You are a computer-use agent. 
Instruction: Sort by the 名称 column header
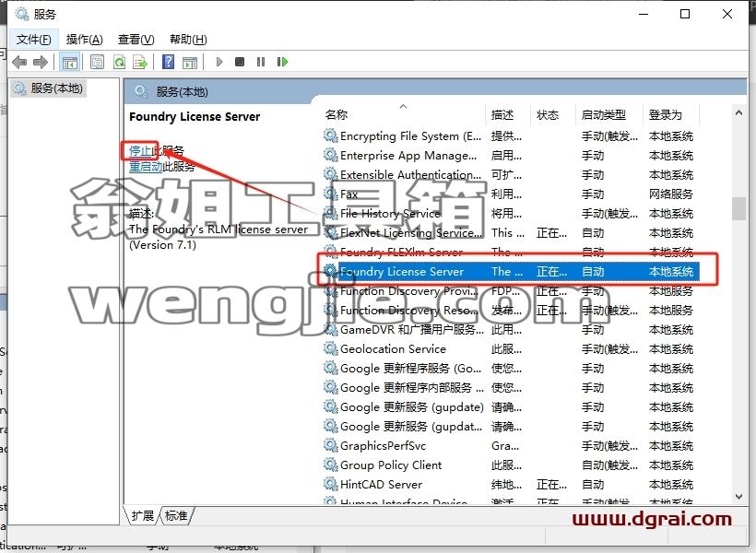[337, 114]
